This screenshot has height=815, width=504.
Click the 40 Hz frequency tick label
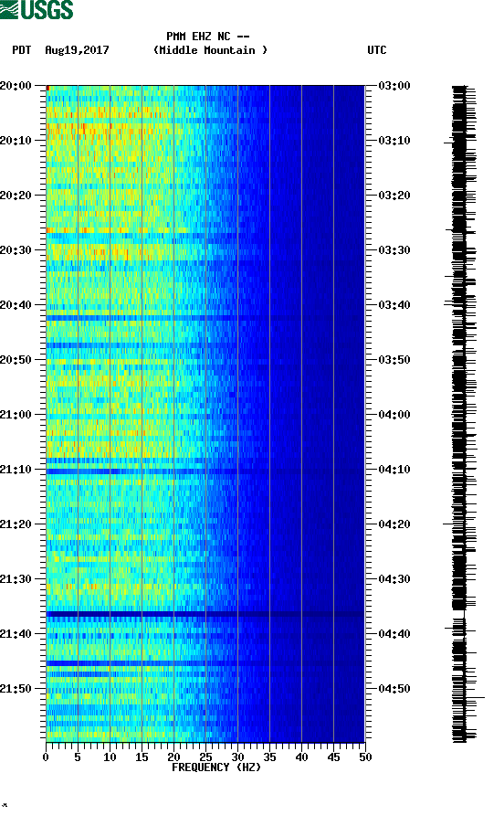[301, 757]
